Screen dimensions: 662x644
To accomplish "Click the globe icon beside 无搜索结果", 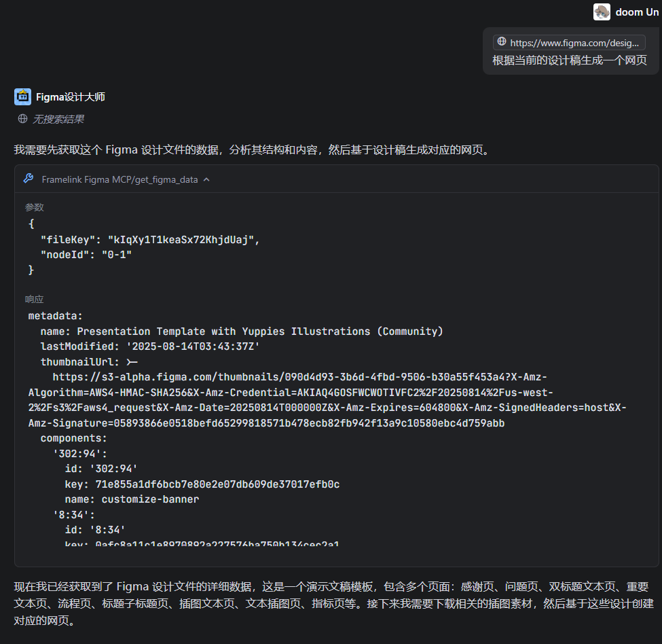I will tap(23, 119).
